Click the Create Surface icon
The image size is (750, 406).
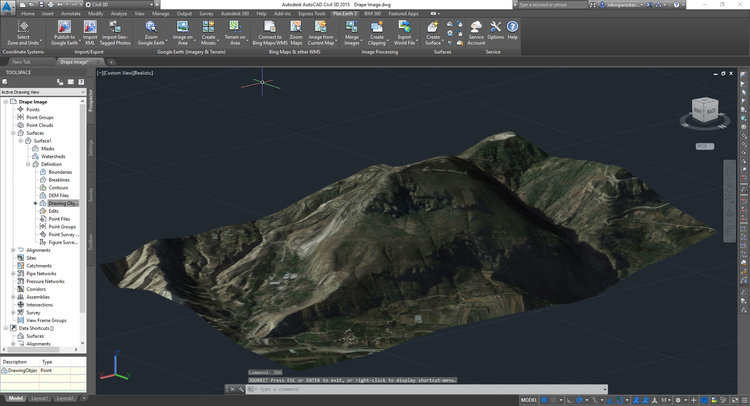pyautogui.click(x=433, y=26)
